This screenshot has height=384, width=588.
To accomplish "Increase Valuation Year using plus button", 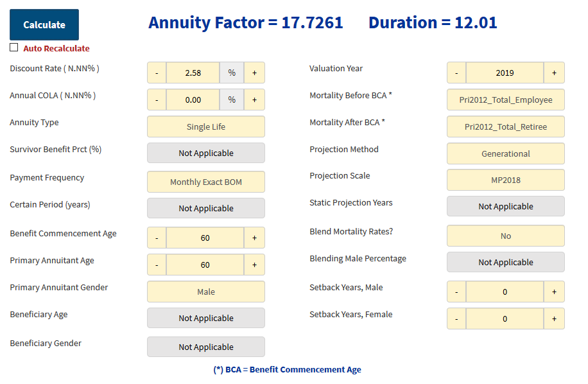I will point(554,73).
